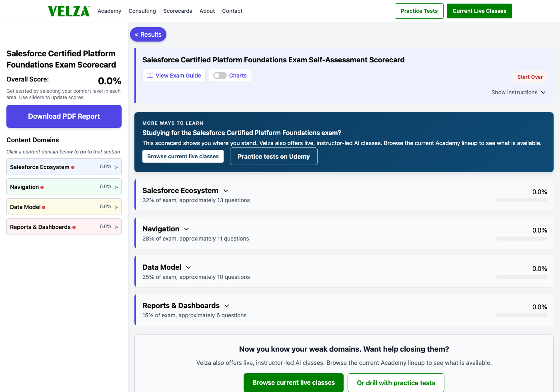This screenshot has width=560, height=392.
Task: Select Reports & Dashboards in Content Domains
Action: [x=64, y=227]
